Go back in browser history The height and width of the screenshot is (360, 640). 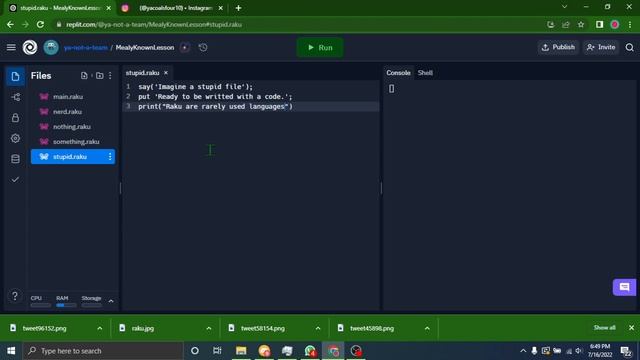coord(10,24)
